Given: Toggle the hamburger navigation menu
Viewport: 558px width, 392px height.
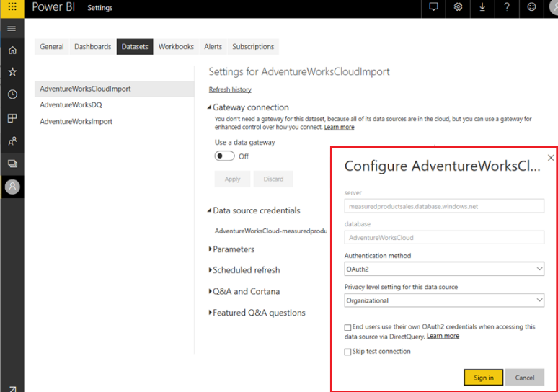Looking at the screenshot, I should click(12, 28).
